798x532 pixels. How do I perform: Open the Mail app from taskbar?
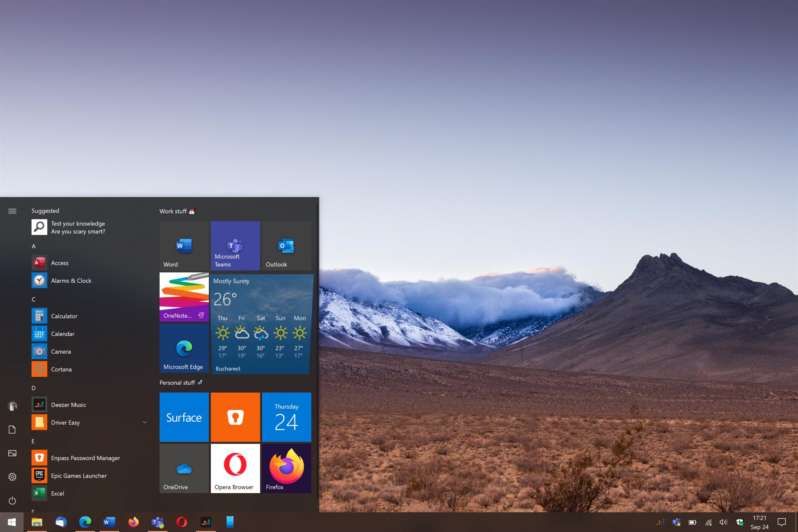pyautogui.click(x=61, y=522)
